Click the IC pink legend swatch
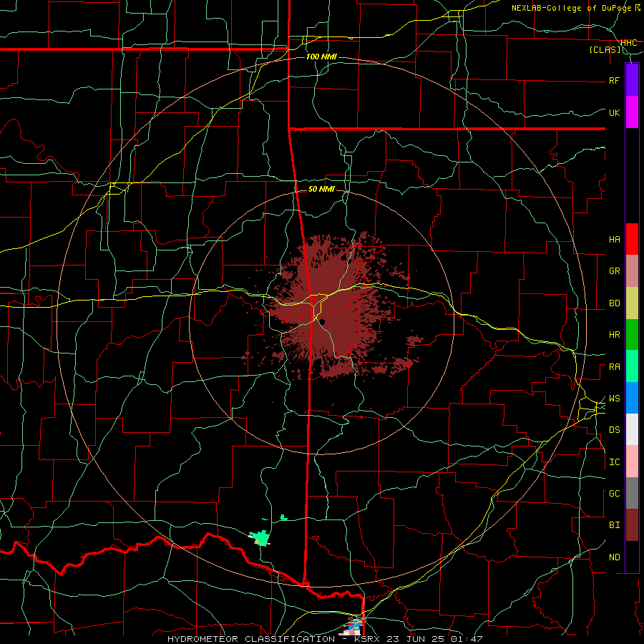The image size is (644, 644). pos(632,462)
